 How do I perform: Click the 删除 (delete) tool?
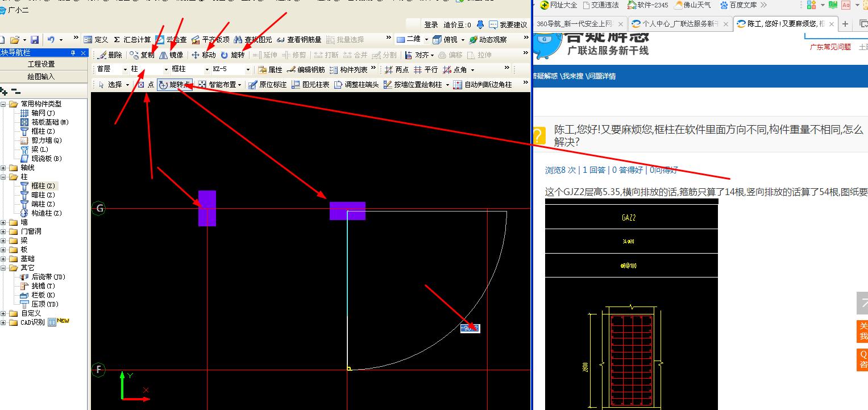coord(110,55)
